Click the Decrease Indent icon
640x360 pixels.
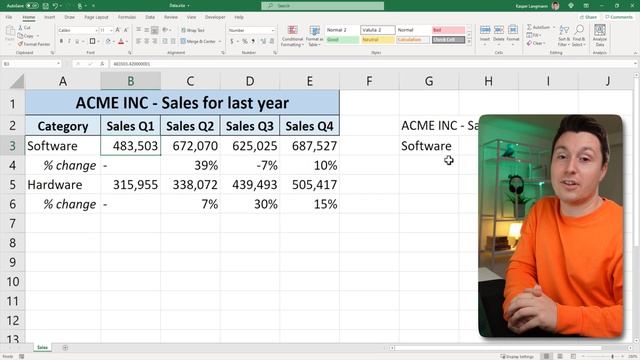coord(165,41)
